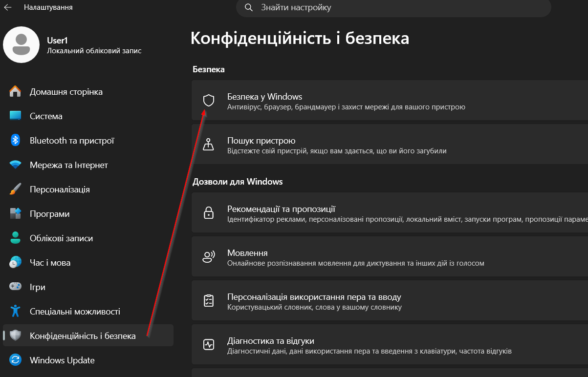Click the Домашня сторінка house icon
Image resolution: width=588 pixels, height=377 pixels.
point(16,92)
